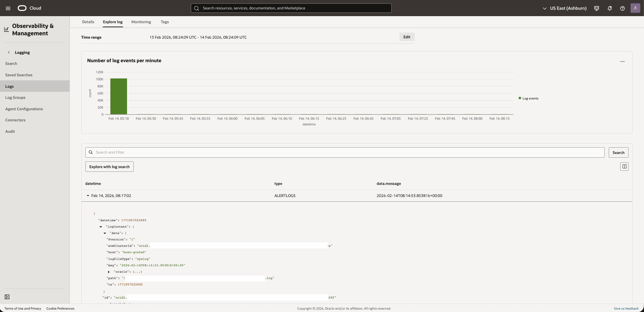Collapse the Feb 14, 2026, 08:17:02 log row

click(x=88, y=196)
